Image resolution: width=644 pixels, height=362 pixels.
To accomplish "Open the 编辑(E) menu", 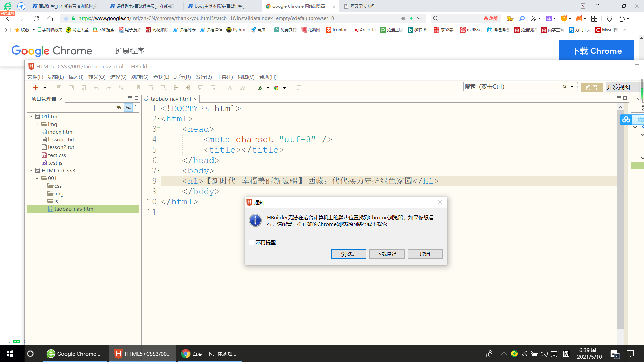I will coord(56,77).
